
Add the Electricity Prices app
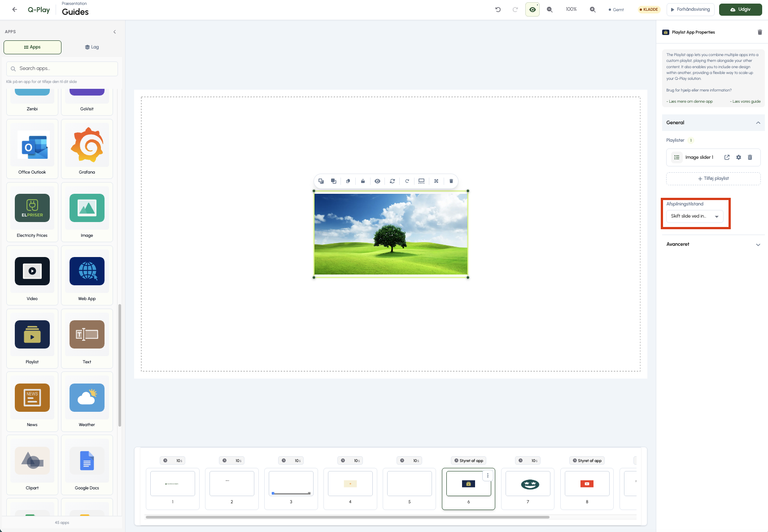[32, 212]
